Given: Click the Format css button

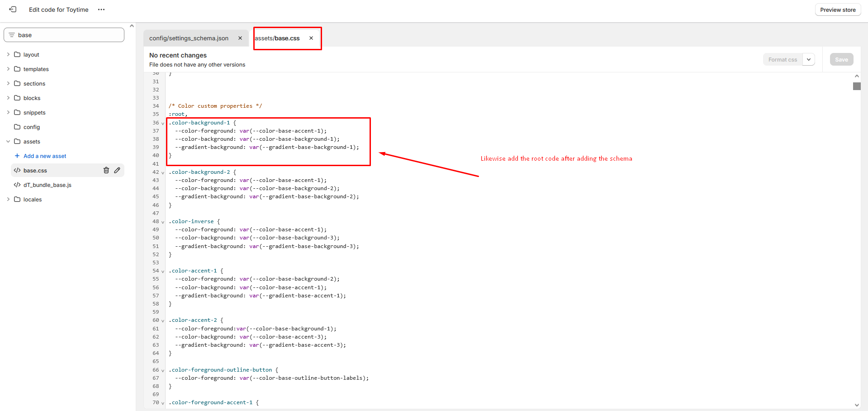Looking at the screenshot, I should click(783, 59).
